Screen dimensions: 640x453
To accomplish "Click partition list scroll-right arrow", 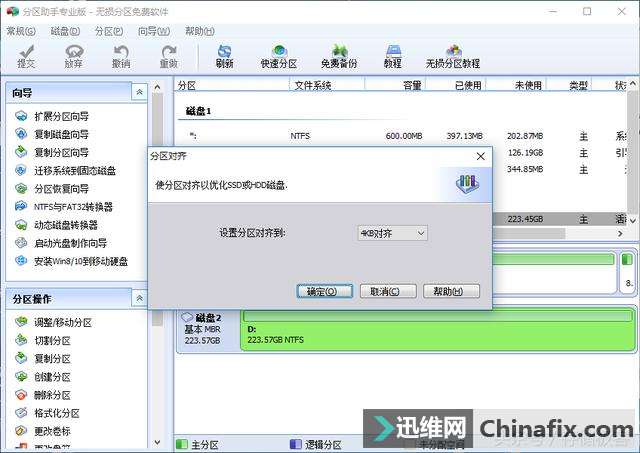I will (620, 233).
